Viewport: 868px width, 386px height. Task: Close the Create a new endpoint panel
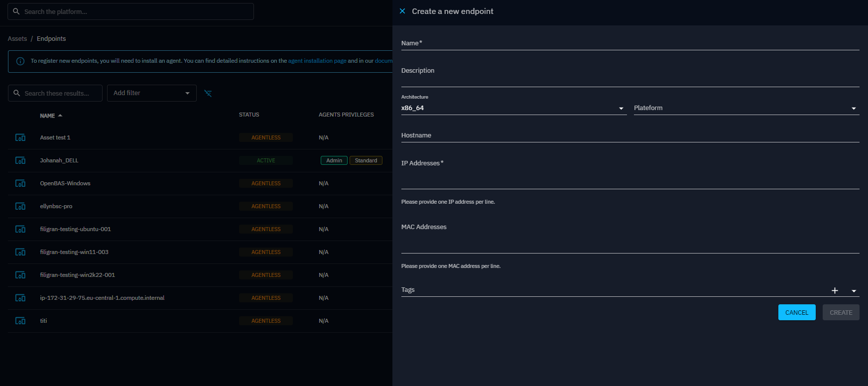(402, 11)
